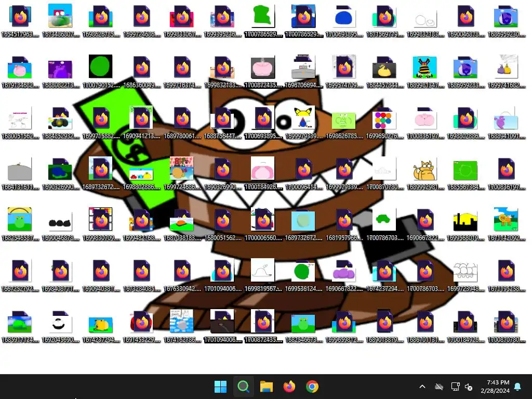Select the purple creature file 1688941091

507,122
